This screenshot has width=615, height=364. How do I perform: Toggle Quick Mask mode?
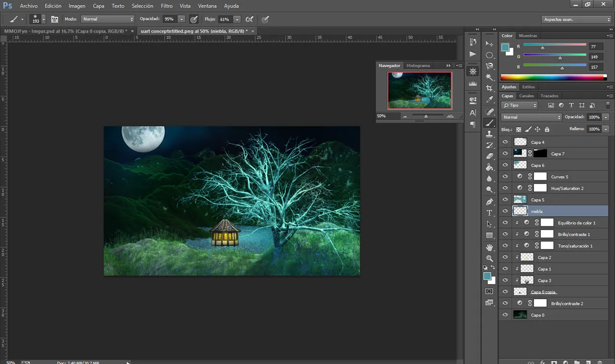(x=489, y=291)
